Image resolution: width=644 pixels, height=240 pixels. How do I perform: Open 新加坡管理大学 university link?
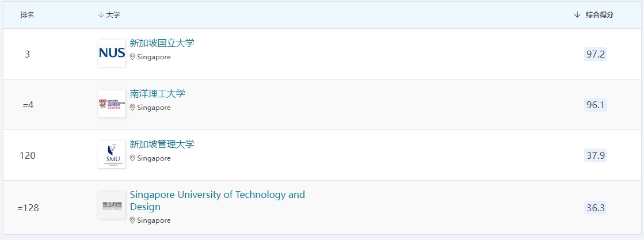(x=162, y=144)
